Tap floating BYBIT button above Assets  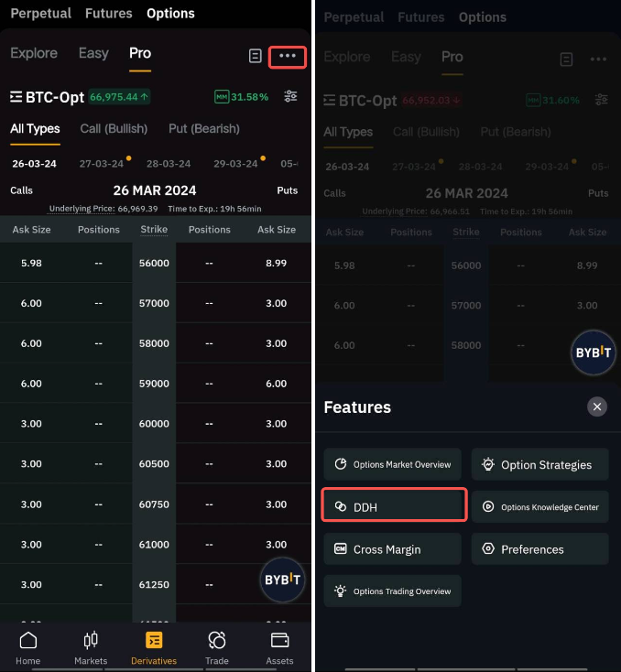283,580
